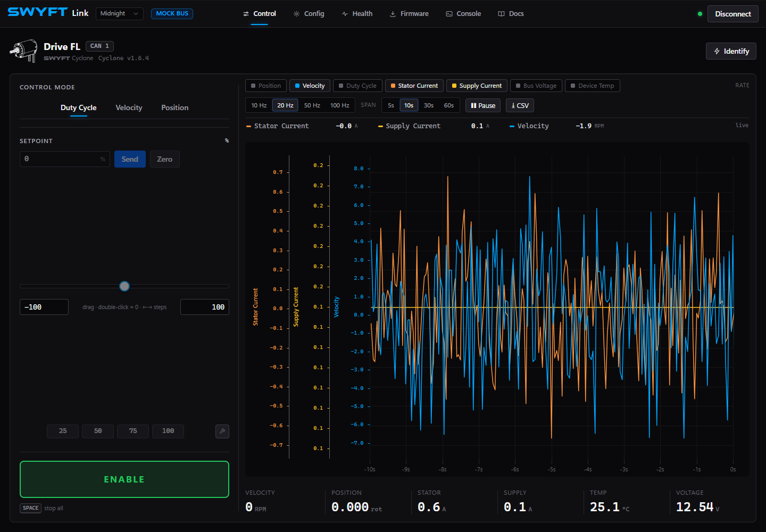Image resolution: width=766 pixels, height=532 pixels.
Task: Click the Stator Current legend readout
Action: [302, 126]
